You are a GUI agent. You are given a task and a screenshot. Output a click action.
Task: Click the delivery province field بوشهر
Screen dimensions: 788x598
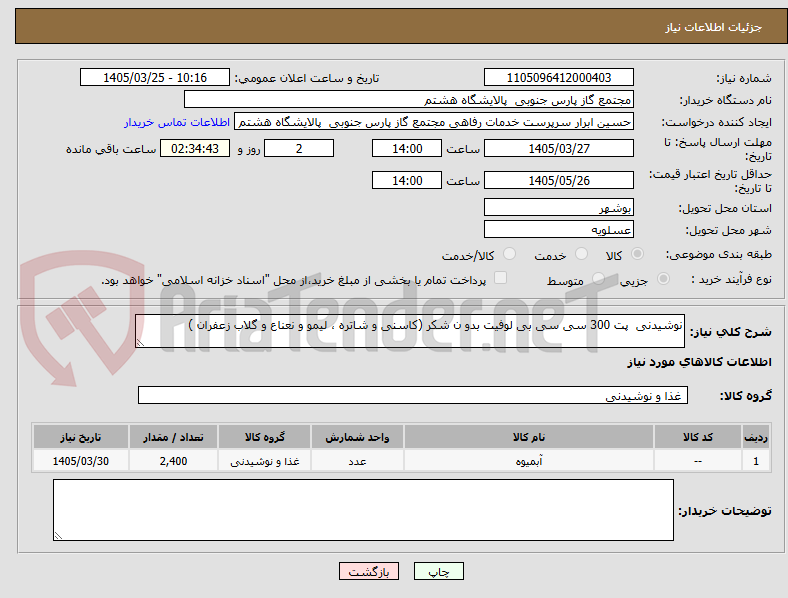[559, 208]
